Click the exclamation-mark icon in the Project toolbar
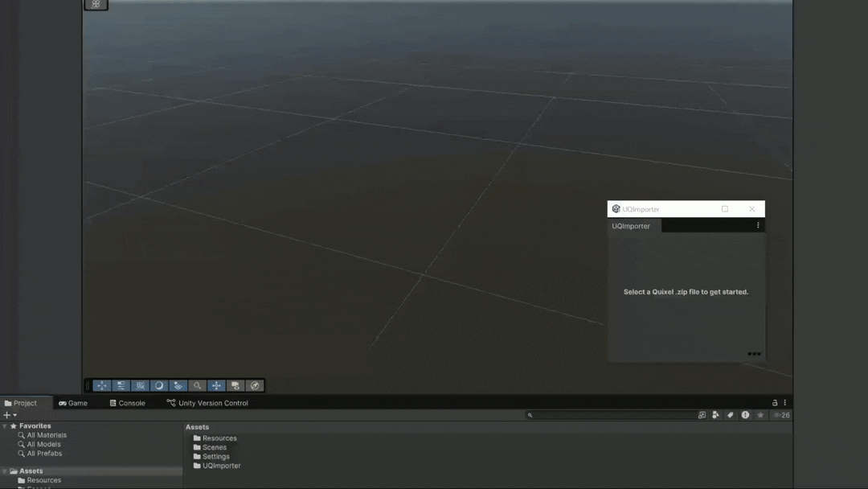This screenshot has height=489, width=868. pyautogui.click(x=745, y=415)
